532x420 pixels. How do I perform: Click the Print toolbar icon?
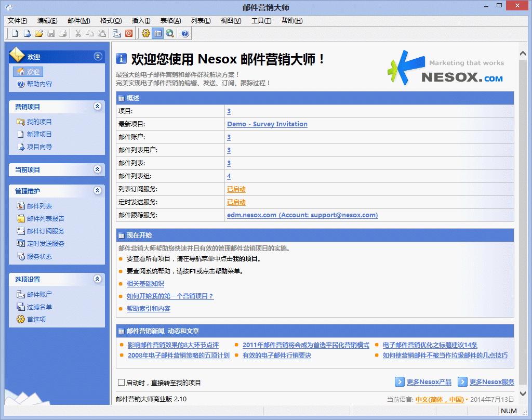point(63,33)
